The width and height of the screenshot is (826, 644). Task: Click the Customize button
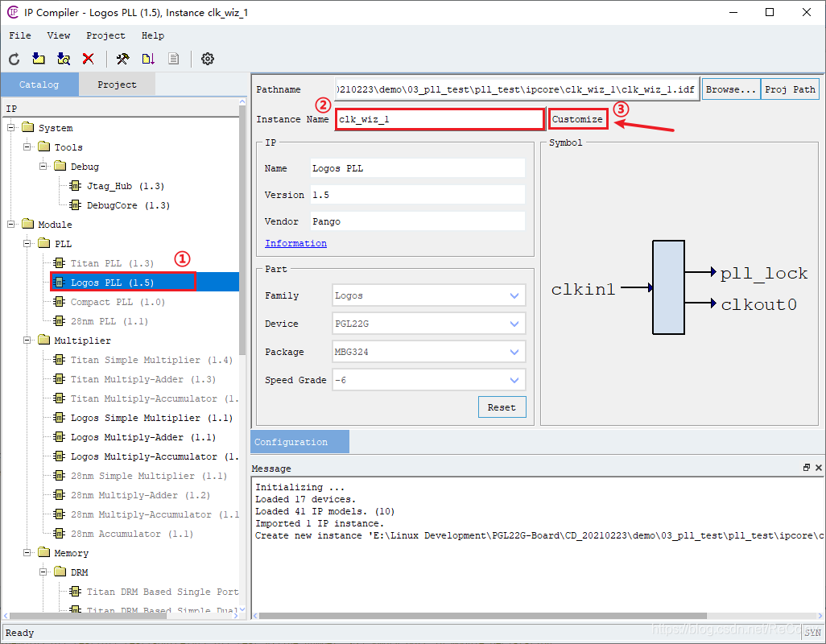point(578,119)
